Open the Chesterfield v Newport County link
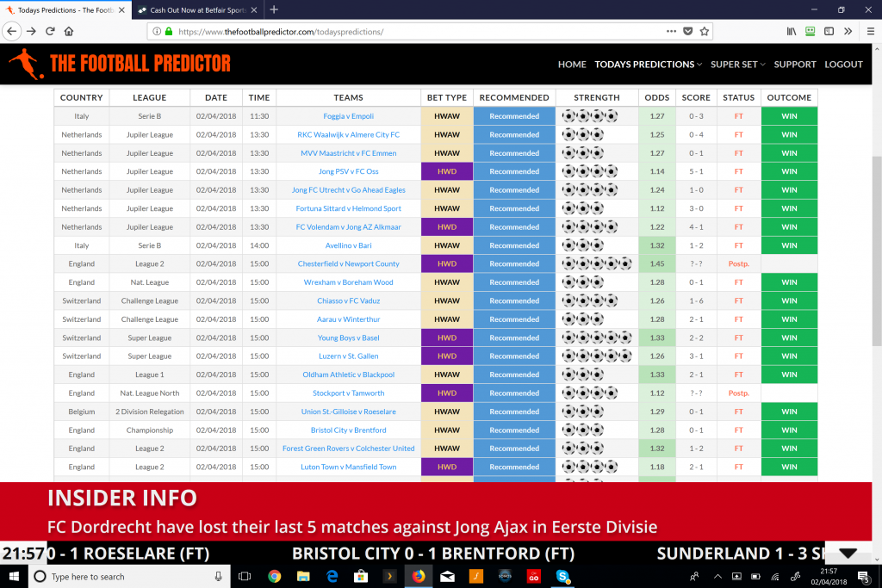The width and height of the screenshot is (882, 588). tap(348, 263)
